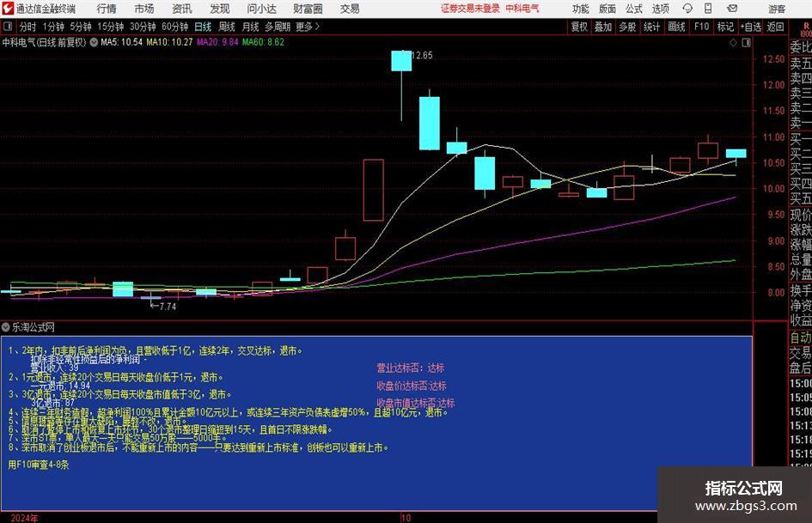The width and height of the screenshot is (812, 523).
Task: Select the 月线 monthly chart tab
Action: (251, 27)
